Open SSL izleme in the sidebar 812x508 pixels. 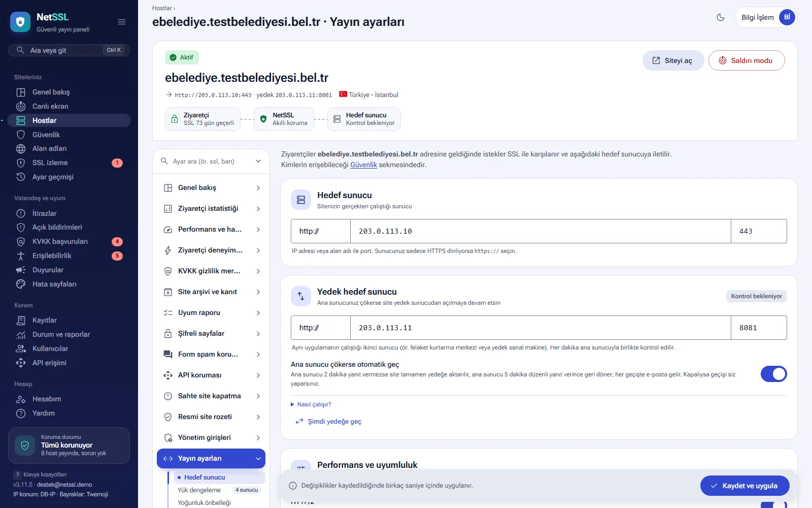[69, 163]
